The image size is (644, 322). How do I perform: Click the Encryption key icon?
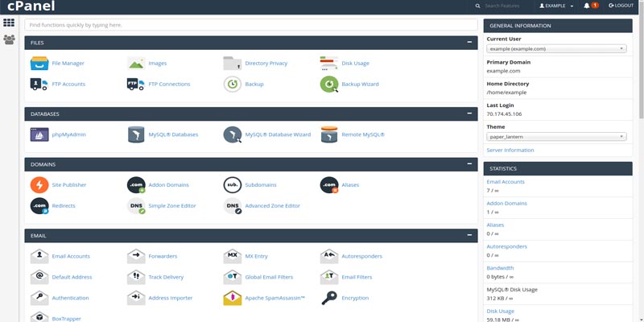tap(329, 298)
